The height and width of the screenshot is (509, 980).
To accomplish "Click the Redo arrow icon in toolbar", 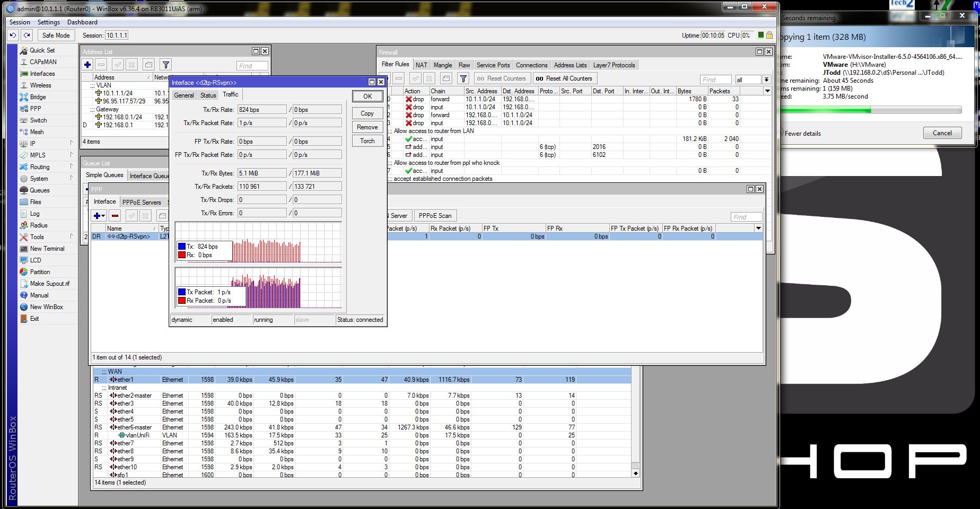I will click(x=27, y=36).
